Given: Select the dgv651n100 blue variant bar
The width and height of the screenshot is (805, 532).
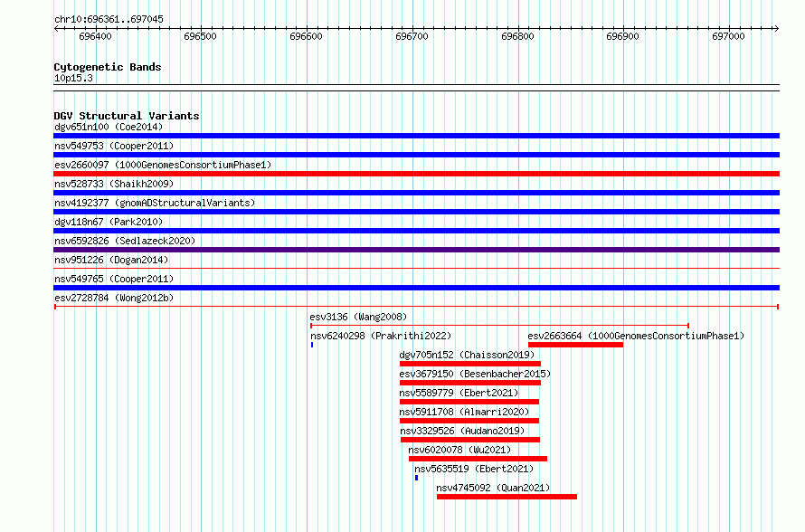Looking at the screenshot, I should (x=416, y=136).
